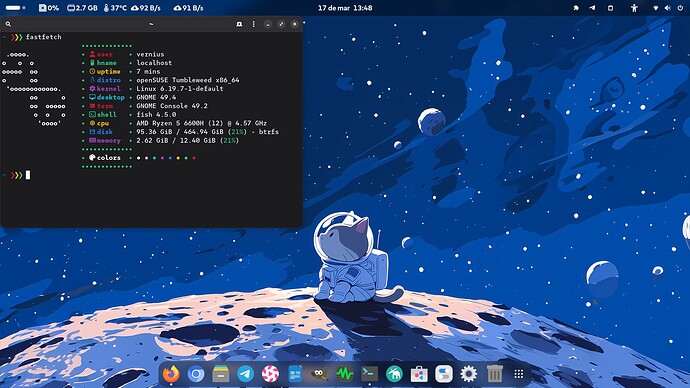Open the accessibility menu in top bar
The height and width of the screenshot is (388, 690).
[x=634, y=8]
